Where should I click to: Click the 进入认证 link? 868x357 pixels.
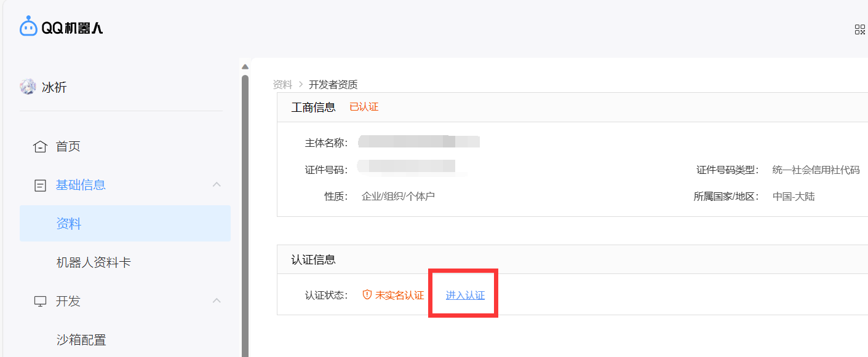tap(465, 295)
